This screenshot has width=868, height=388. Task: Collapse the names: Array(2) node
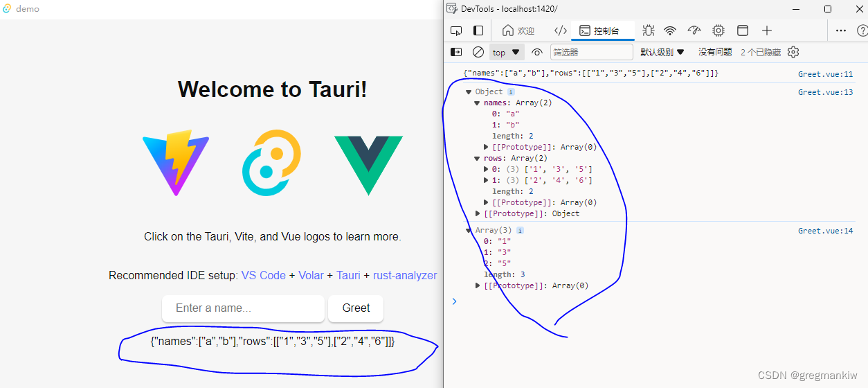(478, 103)
